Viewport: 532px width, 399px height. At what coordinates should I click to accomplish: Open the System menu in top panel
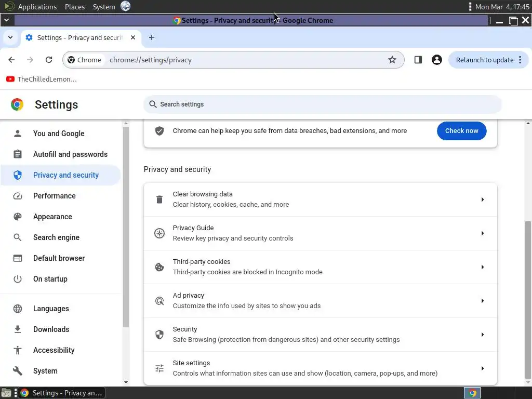tap(104, 6)
